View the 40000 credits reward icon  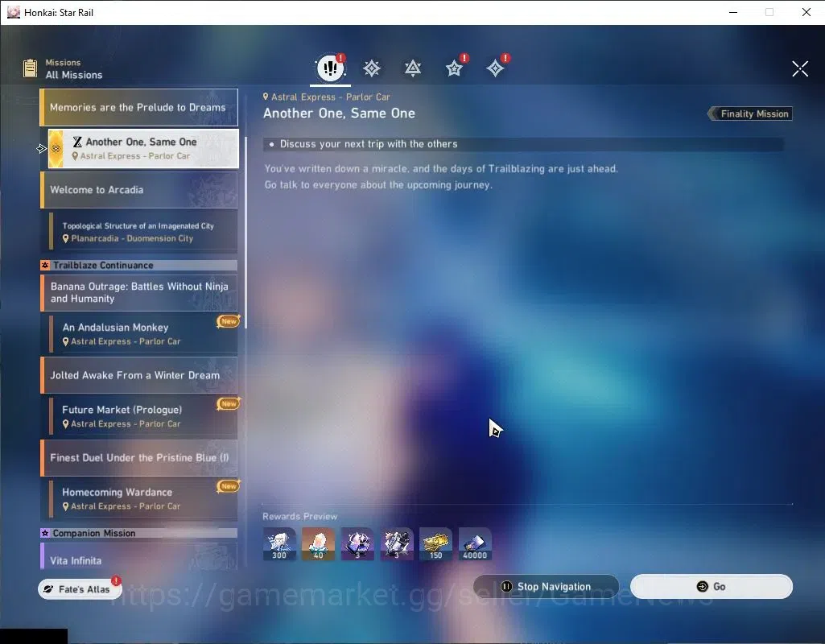tap(475, 544)
